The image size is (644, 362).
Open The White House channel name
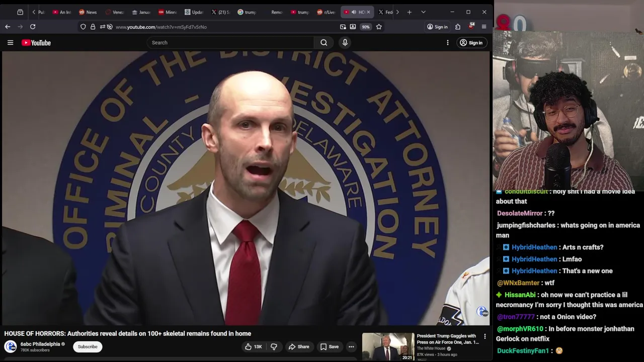pyautogui.click(x=431, y=348)
